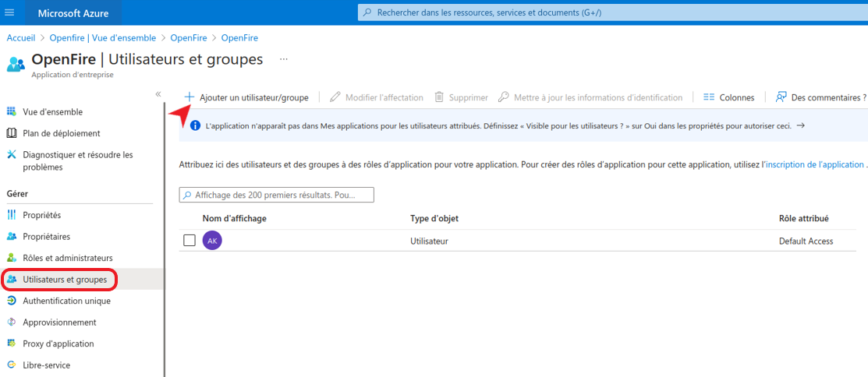868x377 pixels.
Task: Click the OpenFire enterprise application icon
Action: coord(16,64)
